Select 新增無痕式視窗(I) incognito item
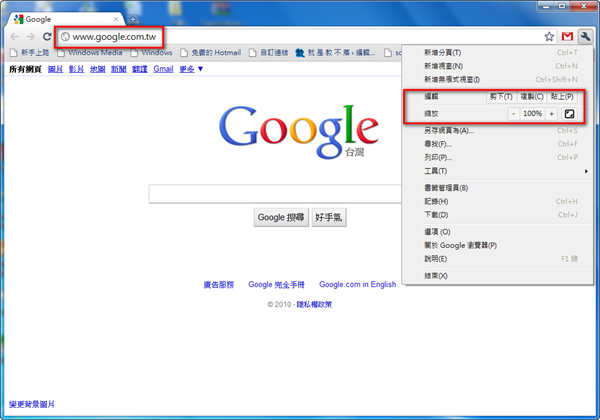The image size is (600, 420). [498, 80]
